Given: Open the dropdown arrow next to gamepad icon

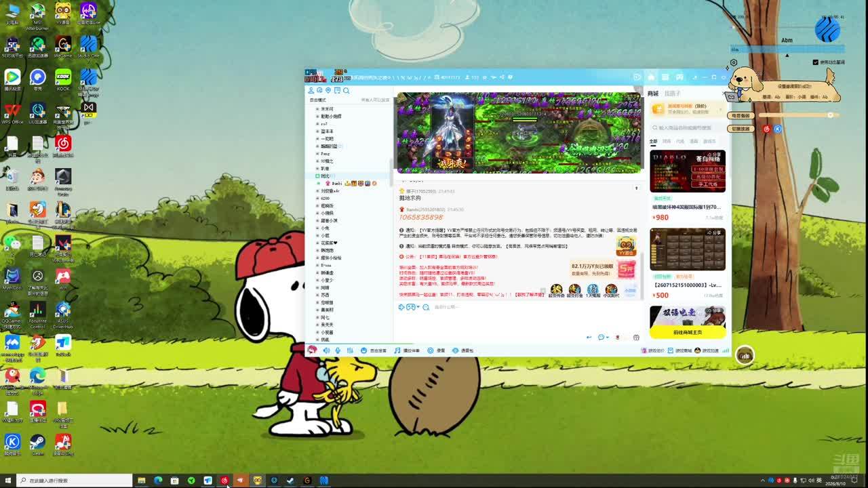Looking at the screenshot, I should tap(418, 307).
